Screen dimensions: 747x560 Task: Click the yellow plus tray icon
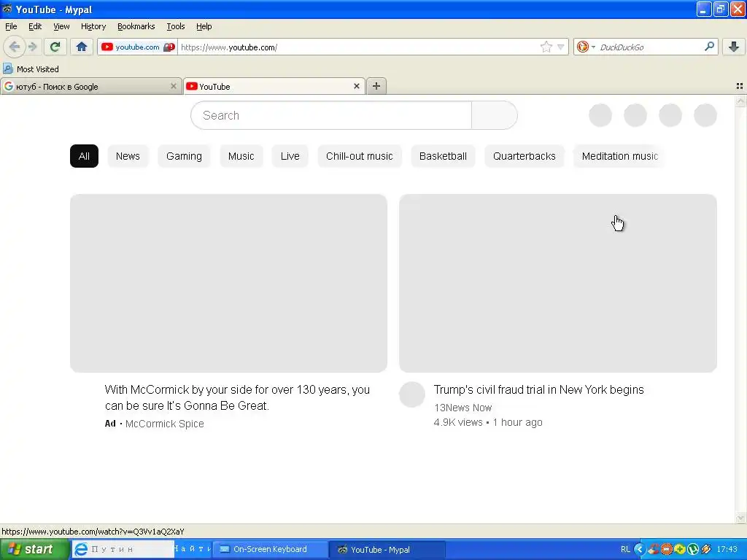(x=679, y=549)
